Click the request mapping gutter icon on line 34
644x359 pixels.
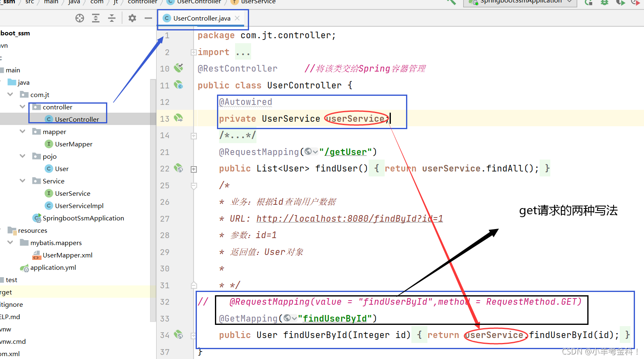pyautogui.click(x=178, y=335)
